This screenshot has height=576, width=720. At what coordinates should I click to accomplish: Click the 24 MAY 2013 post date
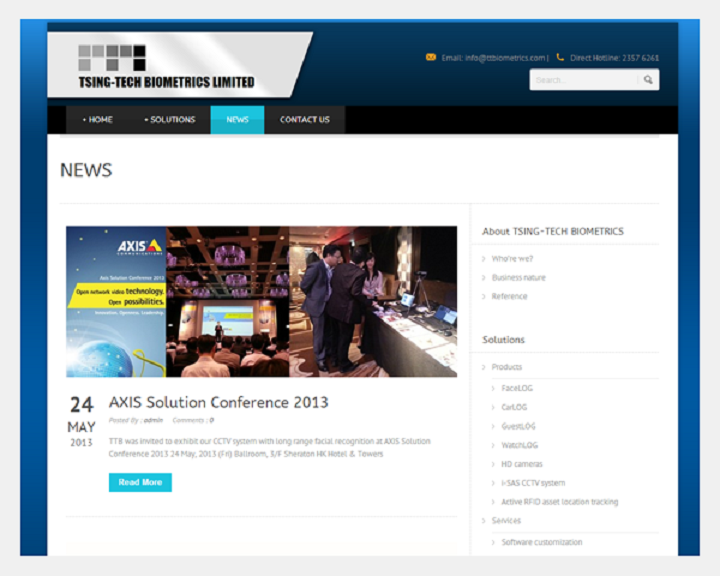click(x=82, y=421)
